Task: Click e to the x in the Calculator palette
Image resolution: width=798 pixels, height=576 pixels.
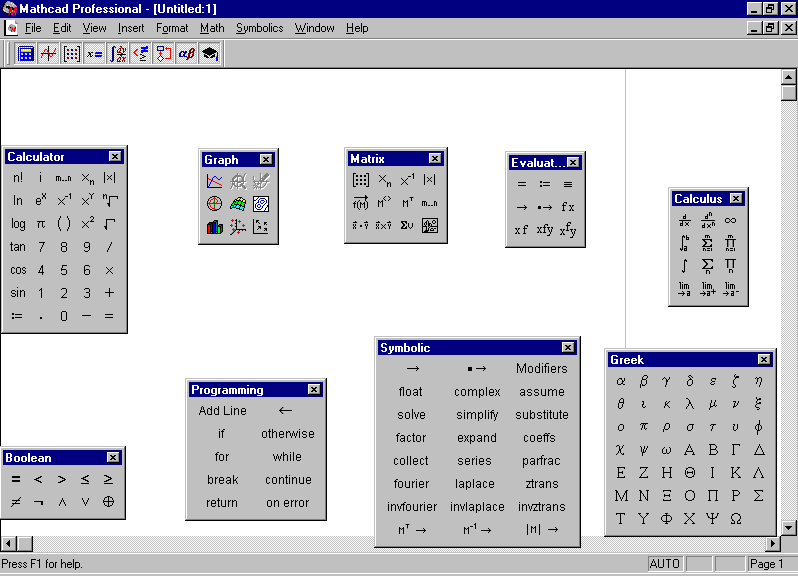Action: (x=41, y=200)
